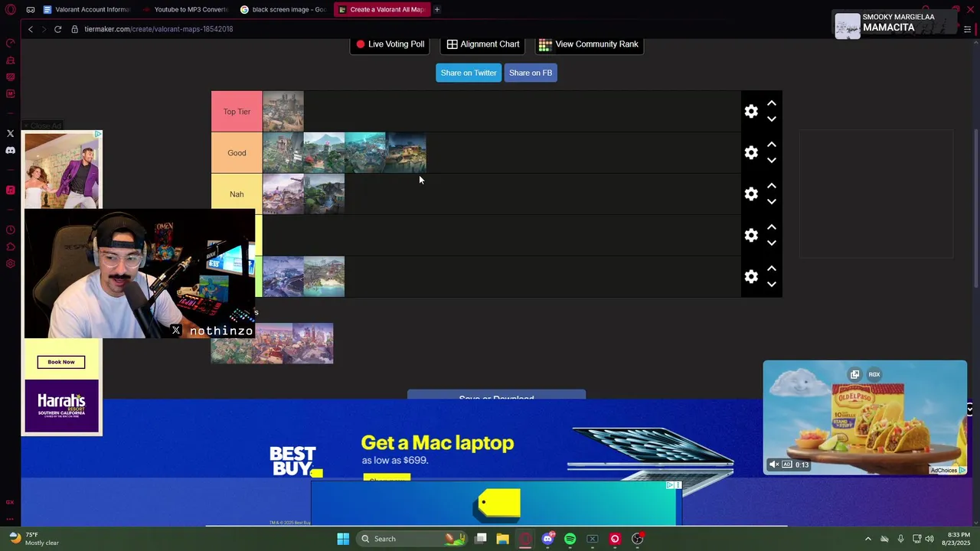Open Discord in the Opera sidebar

(10, 151)
